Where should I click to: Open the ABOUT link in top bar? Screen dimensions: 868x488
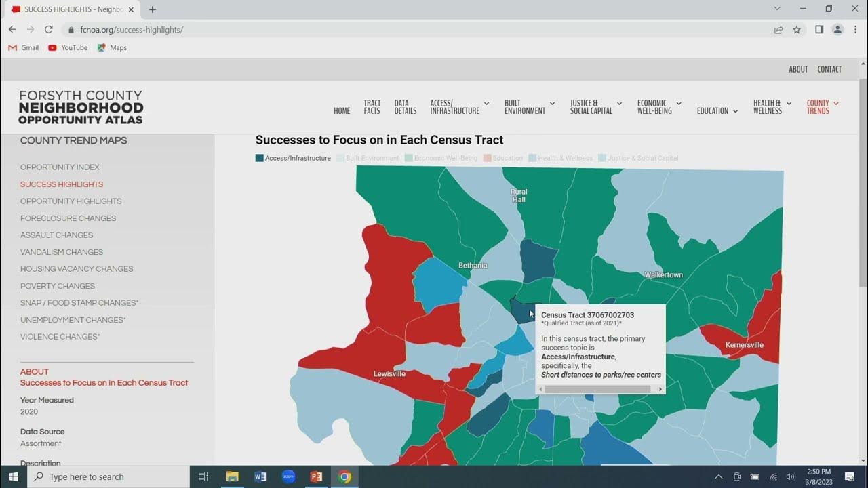click(x=798, y=69)
